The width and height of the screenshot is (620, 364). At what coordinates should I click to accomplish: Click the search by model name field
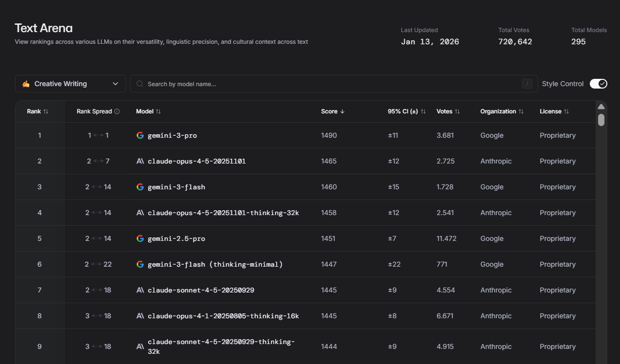[334, 84]
